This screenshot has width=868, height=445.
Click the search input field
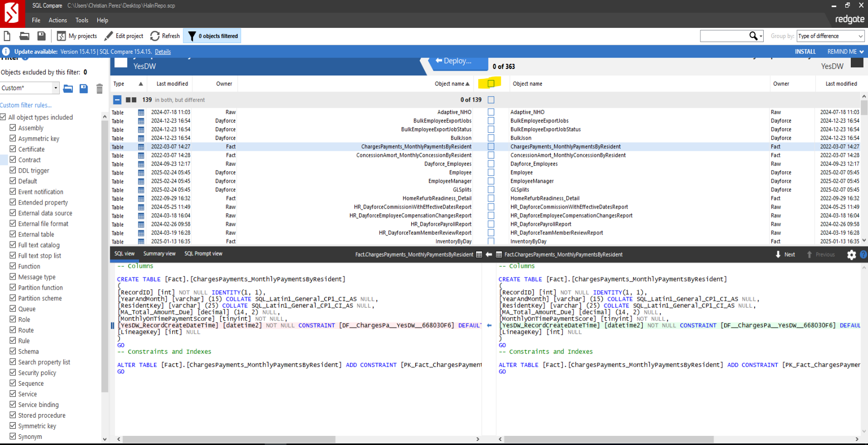pyautogui.click(x=725, y=36)
